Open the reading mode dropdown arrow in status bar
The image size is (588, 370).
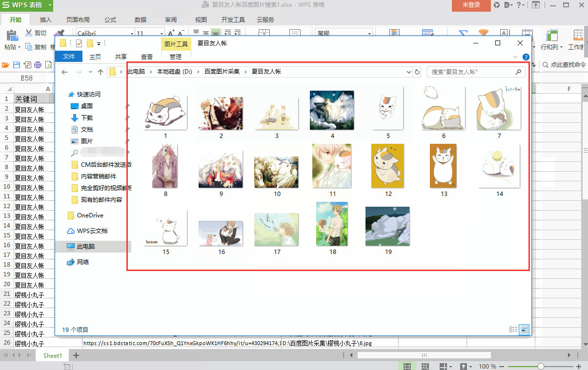450,366
